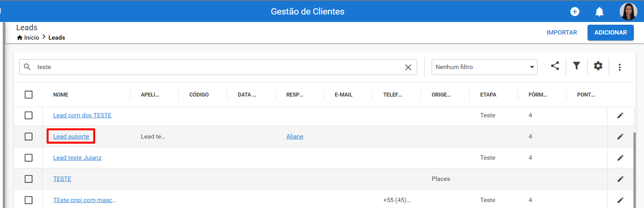Sort by the E-MAIL column header
644x208 pixels.
pos(344,95)
